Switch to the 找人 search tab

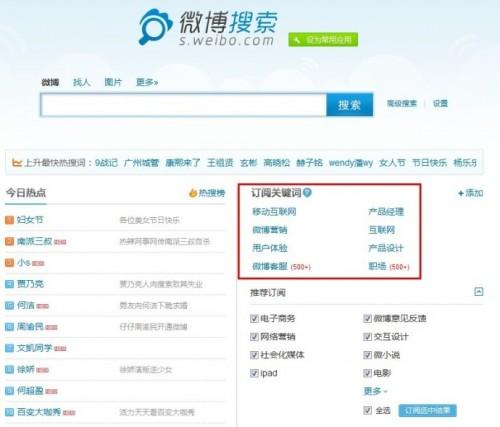pos(82,82)
